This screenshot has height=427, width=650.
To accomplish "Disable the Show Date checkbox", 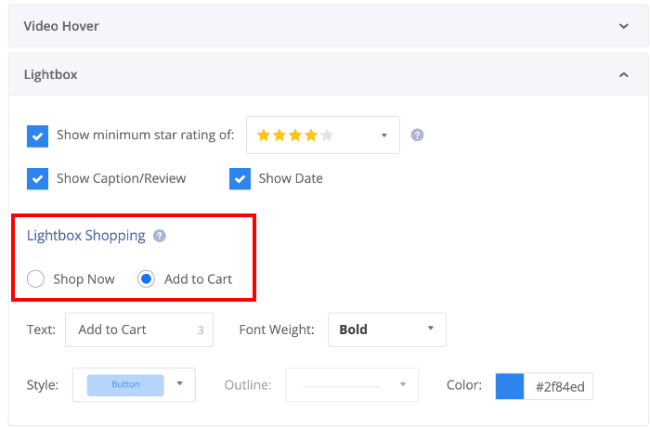I will pyautogui.click(x=239, y=179).
